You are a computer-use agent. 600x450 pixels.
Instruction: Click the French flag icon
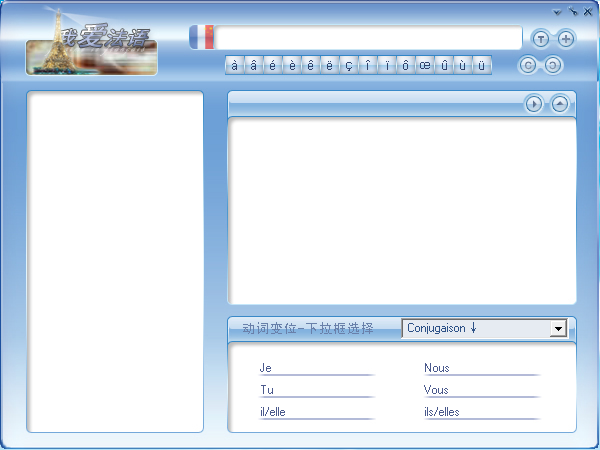202,37
